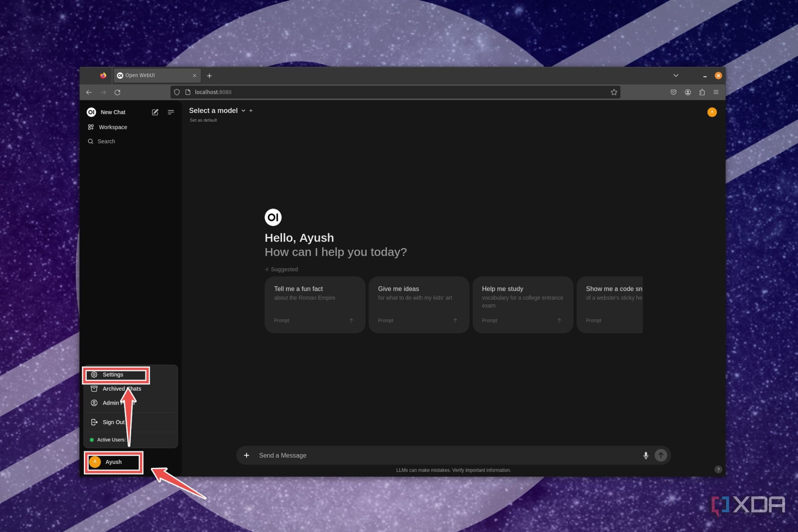Open the Firefox account icon in the toolbar
The image size is (798, 532).
[x=687, y=92]
